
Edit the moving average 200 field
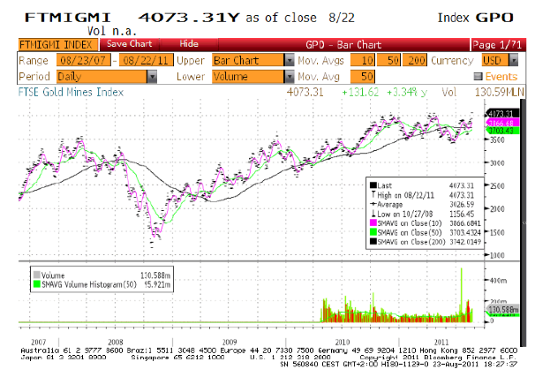[415, 60]
